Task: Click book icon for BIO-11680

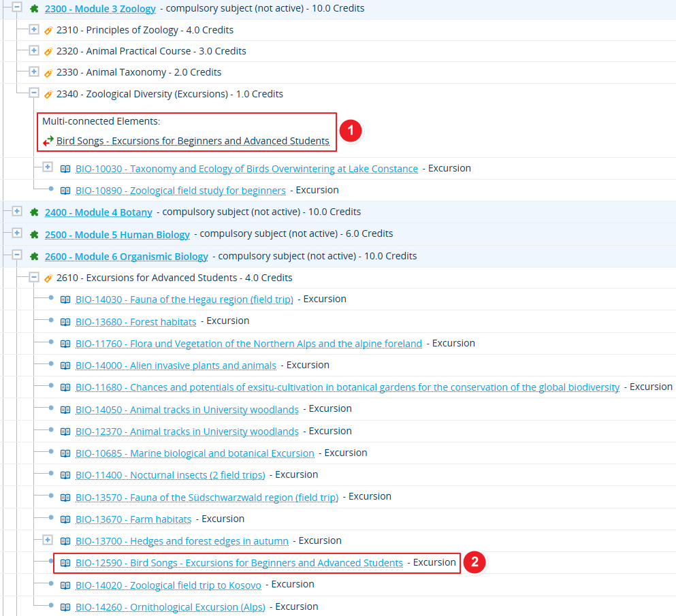Action: 65,387
